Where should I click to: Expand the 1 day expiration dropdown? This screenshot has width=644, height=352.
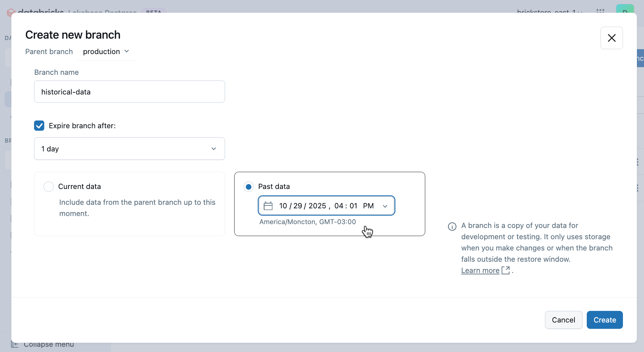pos(130,149)
